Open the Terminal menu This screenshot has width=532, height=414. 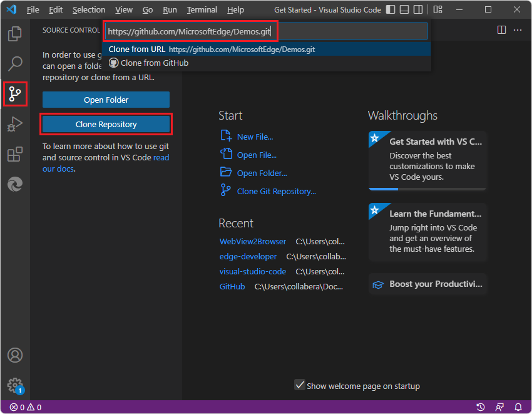pos(202,9)
